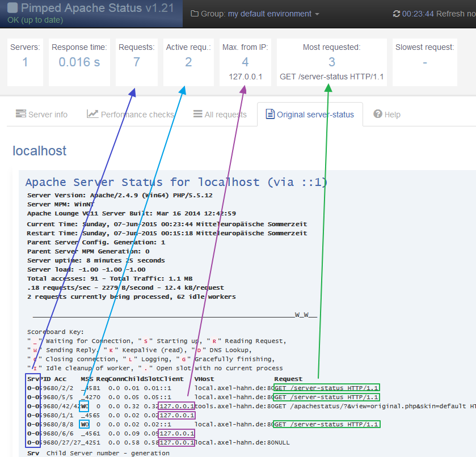Click the Server info tab icon
This screenshot has width=476, height=457.
coord(21,114)
